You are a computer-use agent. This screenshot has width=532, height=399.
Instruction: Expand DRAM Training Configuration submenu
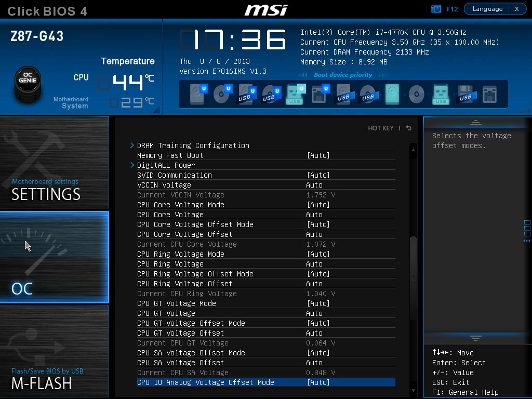(x=193, y=145)
